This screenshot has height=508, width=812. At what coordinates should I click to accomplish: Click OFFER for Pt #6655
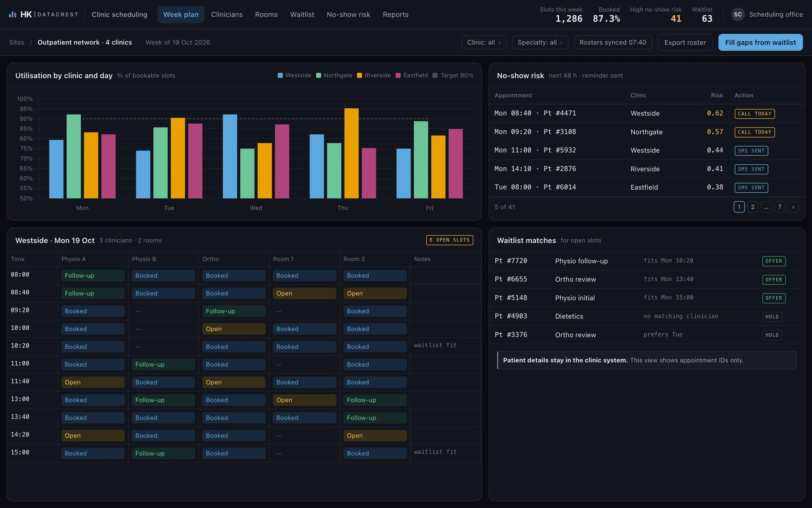(x=774, y=279)
